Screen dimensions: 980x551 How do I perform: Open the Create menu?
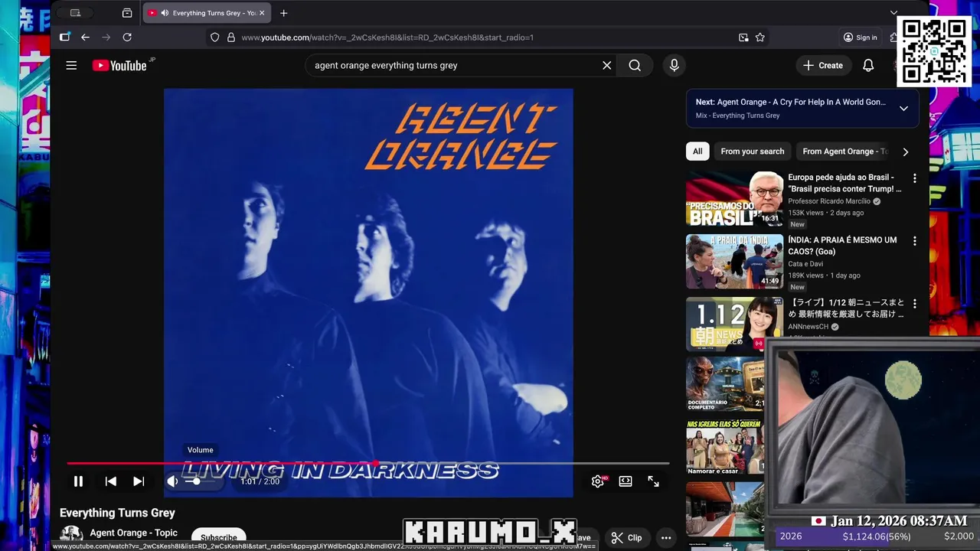[823, 65]
